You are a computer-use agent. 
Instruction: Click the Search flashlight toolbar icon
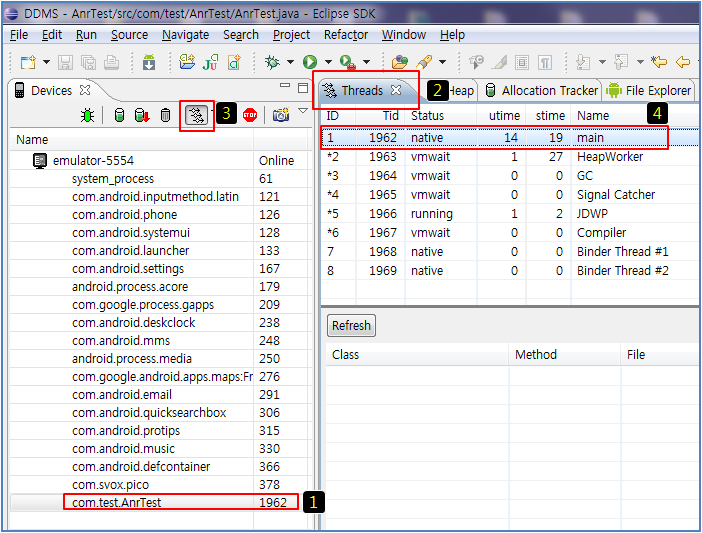[x=424, y=62]
